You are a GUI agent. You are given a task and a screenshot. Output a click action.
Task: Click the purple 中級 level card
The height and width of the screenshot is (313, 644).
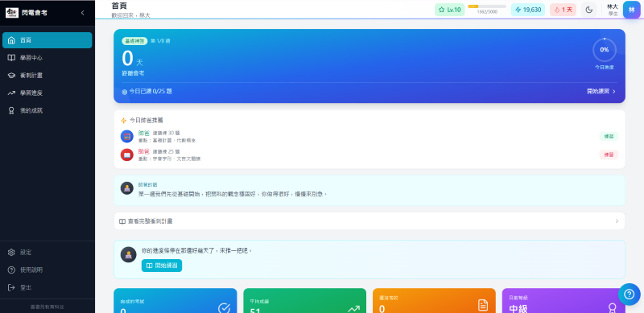pos(564,301)
